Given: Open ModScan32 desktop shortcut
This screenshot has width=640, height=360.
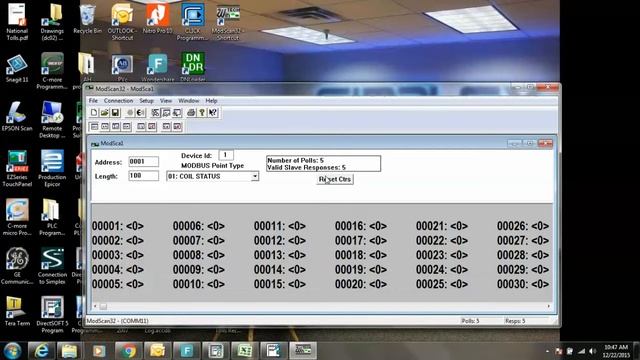Looking at the screenshot, I should tap(228, 23).
